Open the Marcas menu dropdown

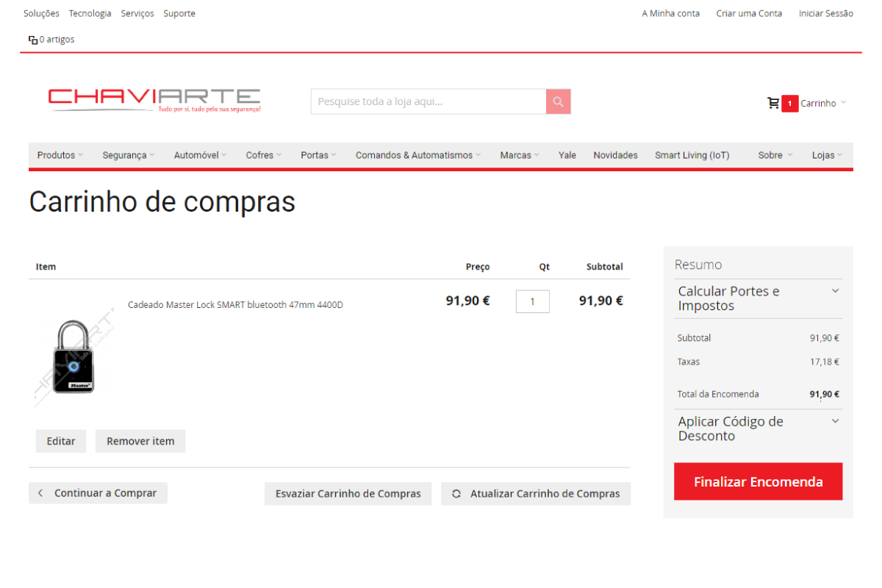520,155
